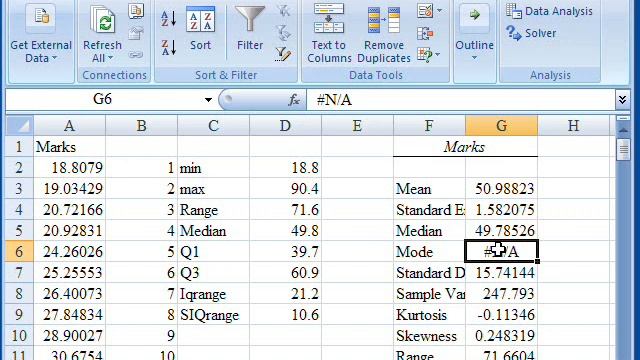Click the Name Box showing G6
The image size is (640, 360).
(103, 99)
